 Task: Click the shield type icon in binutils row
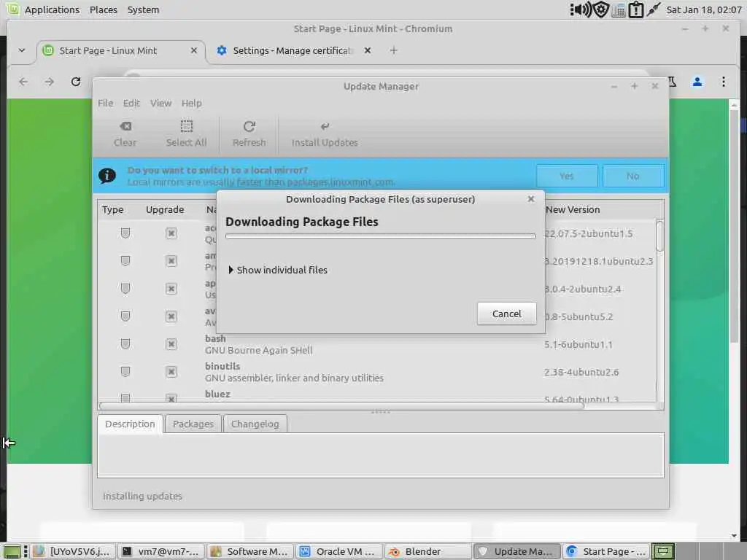click(125, 371)
